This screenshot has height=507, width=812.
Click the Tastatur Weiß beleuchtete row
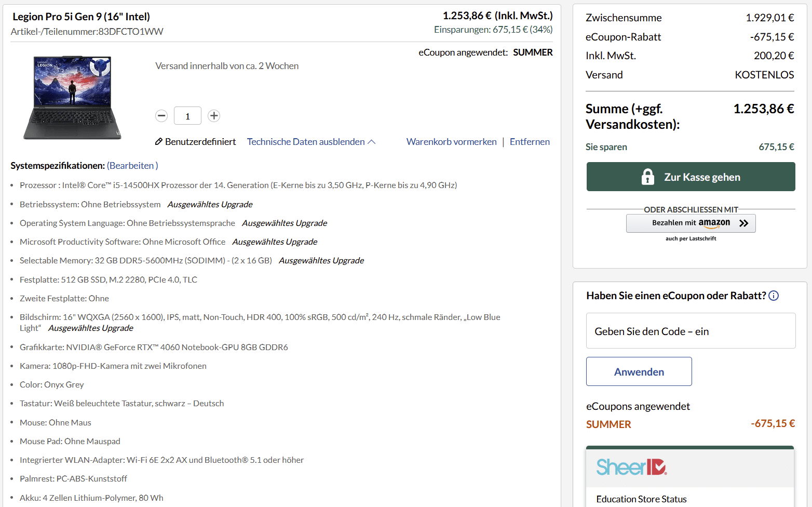pos(122,403)
